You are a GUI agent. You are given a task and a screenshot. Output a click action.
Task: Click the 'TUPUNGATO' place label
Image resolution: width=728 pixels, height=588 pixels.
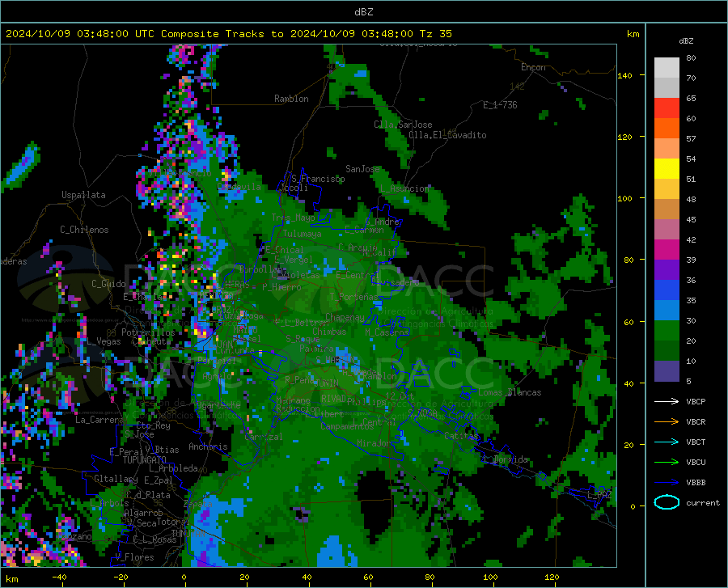145,460
